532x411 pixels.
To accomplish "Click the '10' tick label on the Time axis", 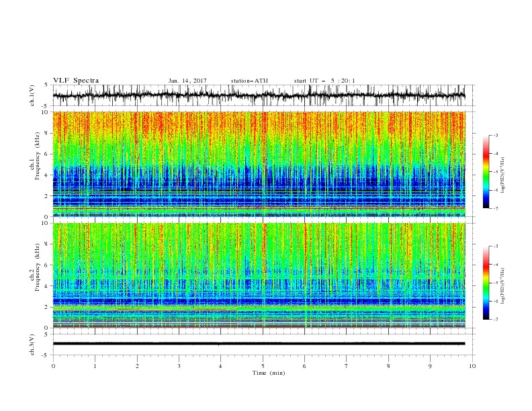I will pyautogui.click(x=472, y=366).
